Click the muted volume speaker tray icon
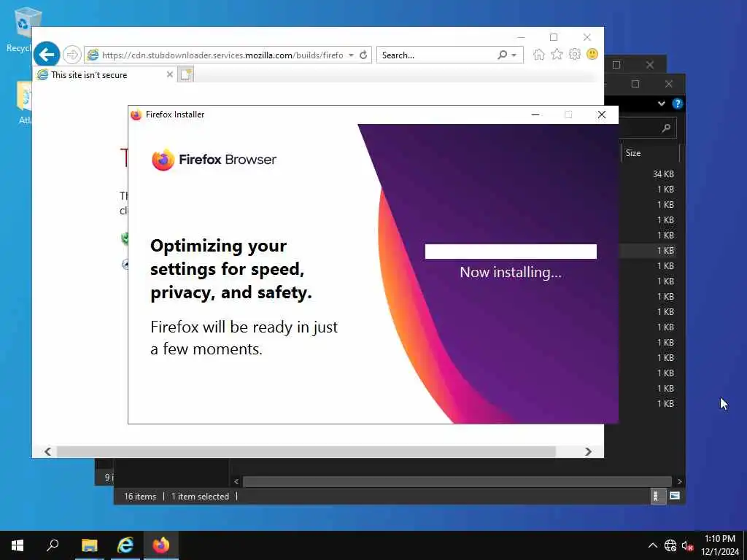The width and height of the screenshot is (747, 560). coord(687,545)
